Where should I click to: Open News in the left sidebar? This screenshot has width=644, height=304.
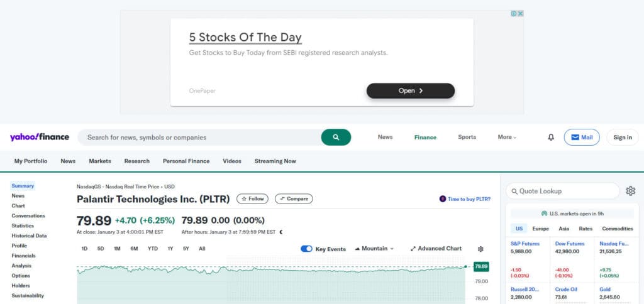[18, 196]
